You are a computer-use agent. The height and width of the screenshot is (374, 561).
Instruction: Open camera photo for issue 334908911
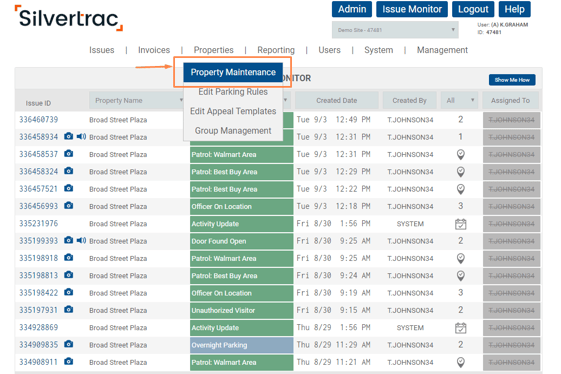point(69,361)
